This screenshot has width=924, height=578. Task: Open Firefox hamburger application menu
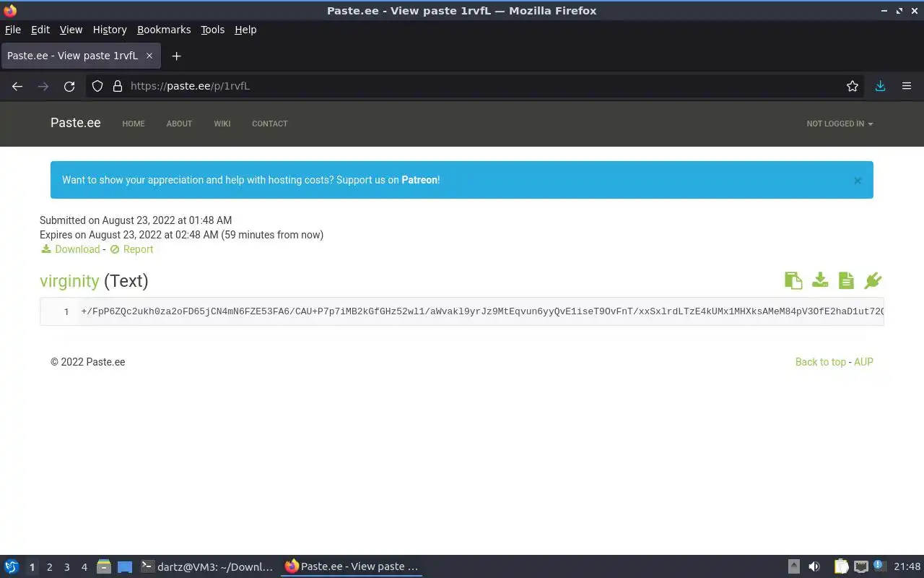pyautogui.click(x=907, y=86)
